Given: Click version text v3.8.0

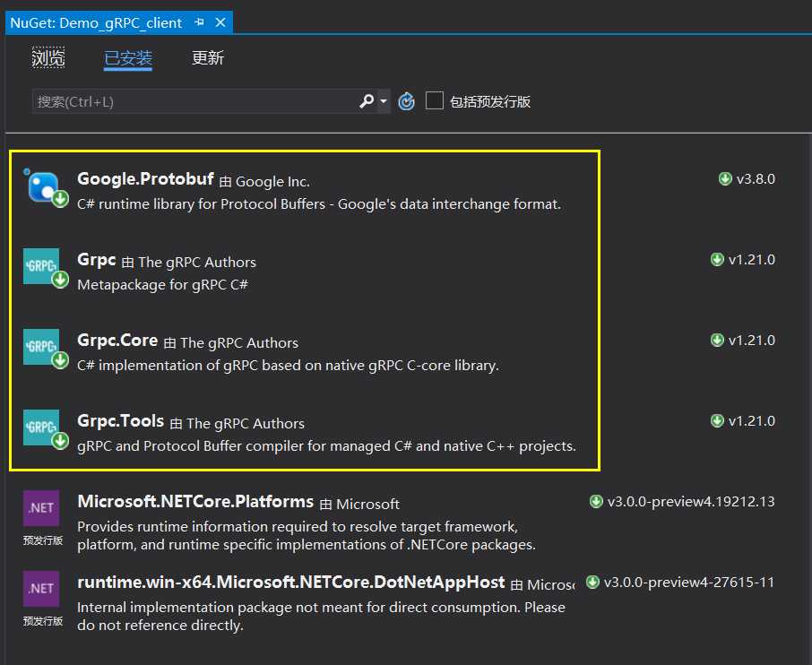Looking at the screenshot, I should coord(756,179).
